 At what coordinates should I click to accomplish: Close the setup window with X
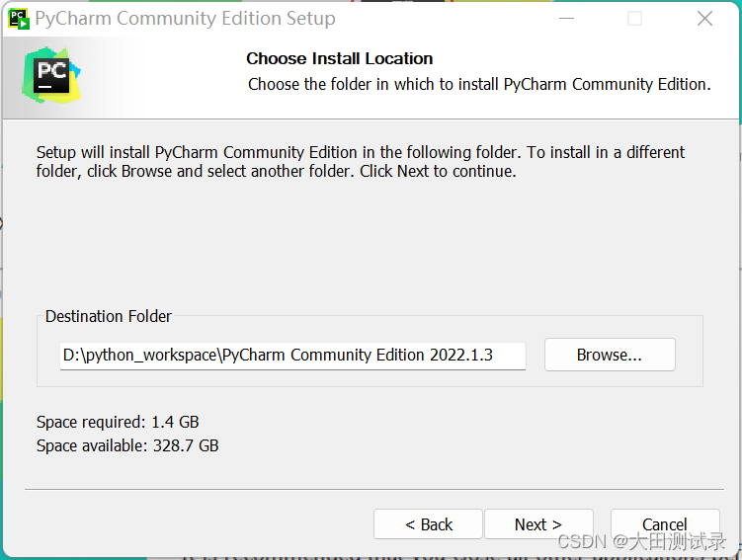[704, 19]
